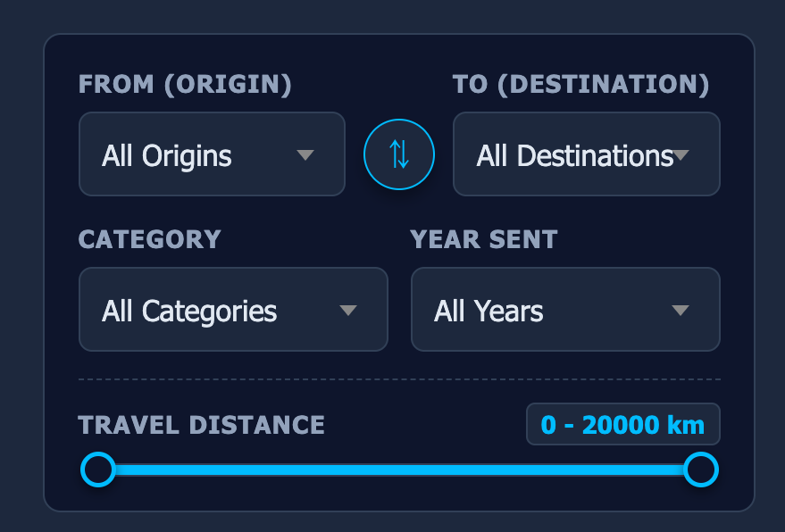Click the CATEGORY heading
785x532 pixels.
(x=149, y=238)
